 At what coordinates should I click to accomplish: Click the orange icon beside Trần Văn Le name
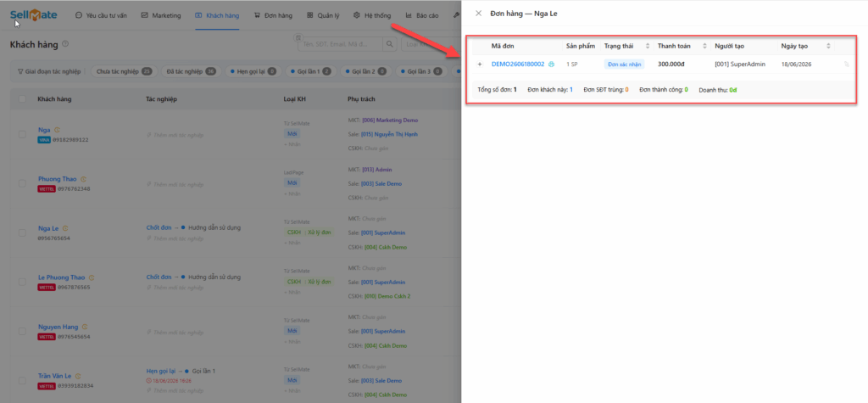click(x=78, y=376)
